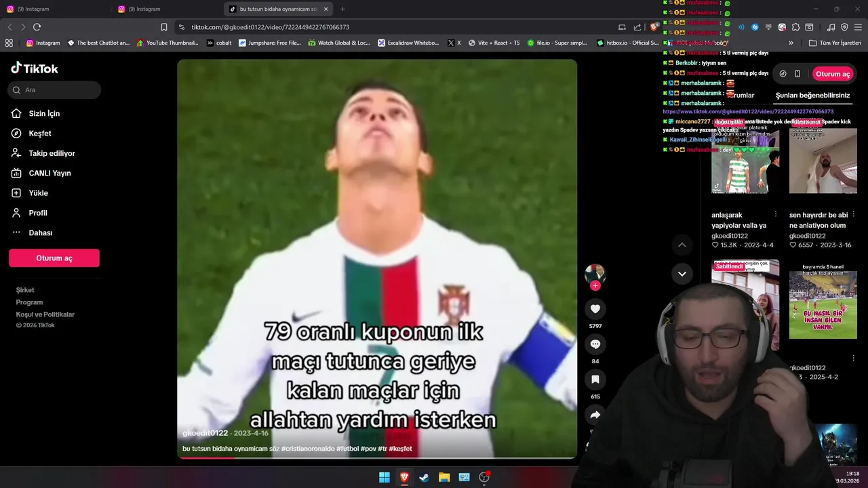Open Excalidraw Whiteboard bookmark

point(408,43)
